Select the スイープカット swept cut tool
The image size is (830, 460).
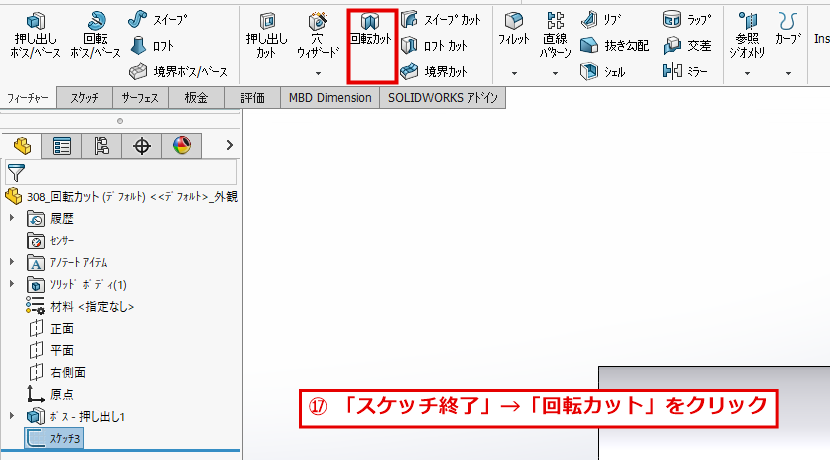(x=440, y=20)
